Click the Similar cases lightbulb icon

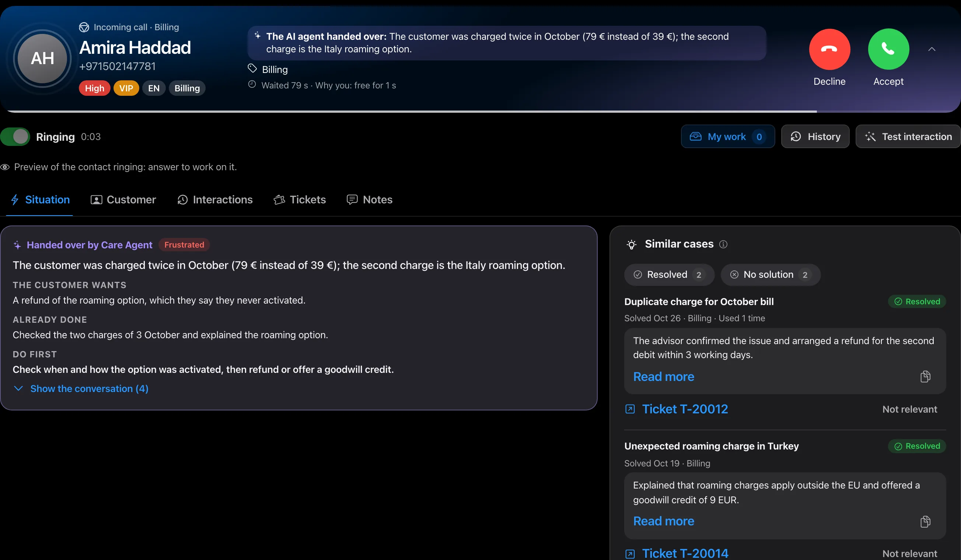pyautogui.click(x=632, y=244)
